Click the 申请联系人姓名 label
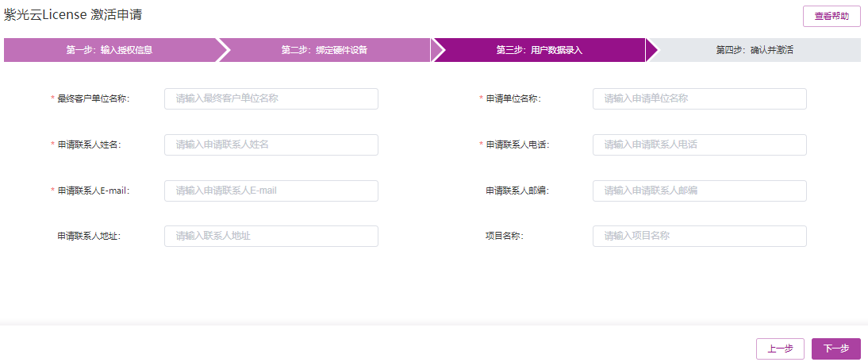 (x=89, y=145)
